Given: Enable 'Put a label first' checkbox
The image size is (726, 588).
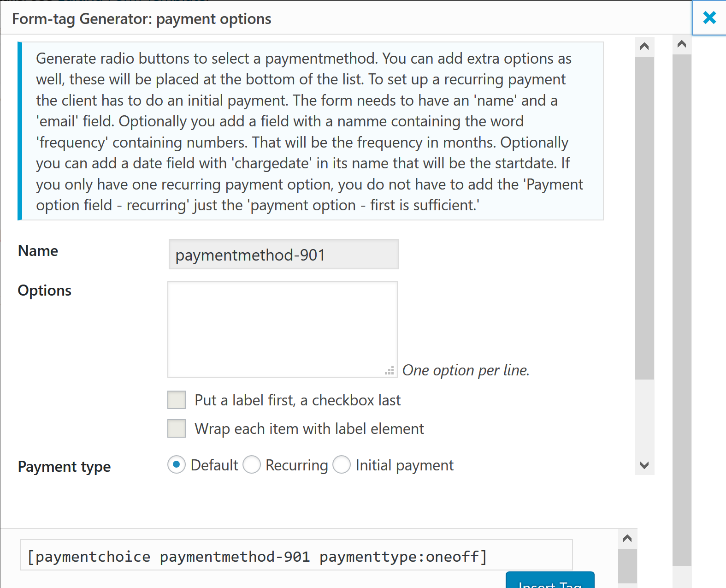Looking at the screenshot, I should [x=177, y=400].
